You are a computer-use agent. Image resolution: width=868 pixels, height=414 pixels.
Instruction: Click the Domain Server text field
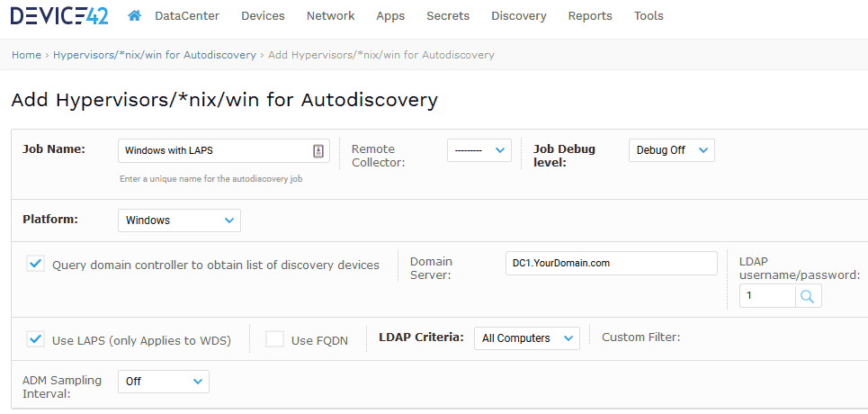pos(611,264)
